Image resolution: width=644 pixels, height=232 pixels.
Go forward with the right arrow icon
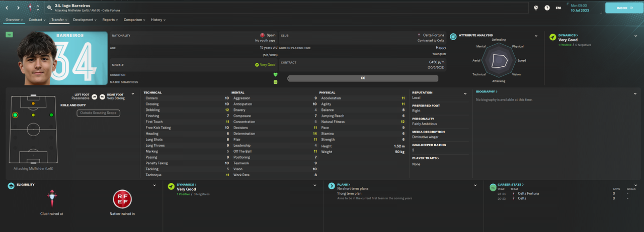pyautogui.click(x=18, y=8)
